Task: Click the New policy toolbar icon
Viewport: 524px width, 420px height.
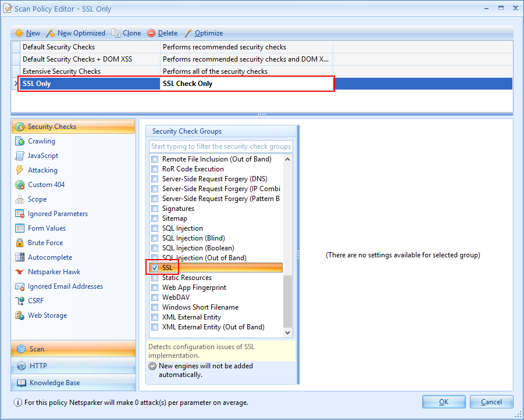Action: pos(19,33)
